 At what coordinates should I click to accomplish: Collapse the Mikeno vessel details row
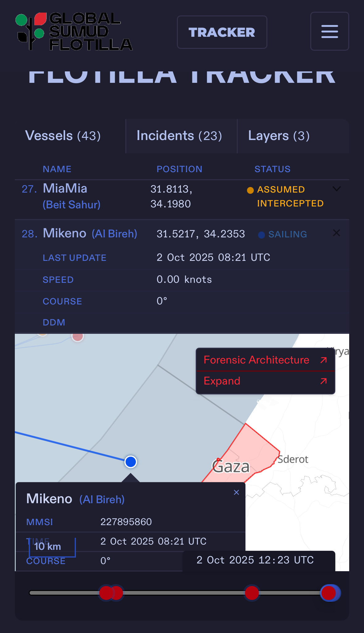point(337,233)
